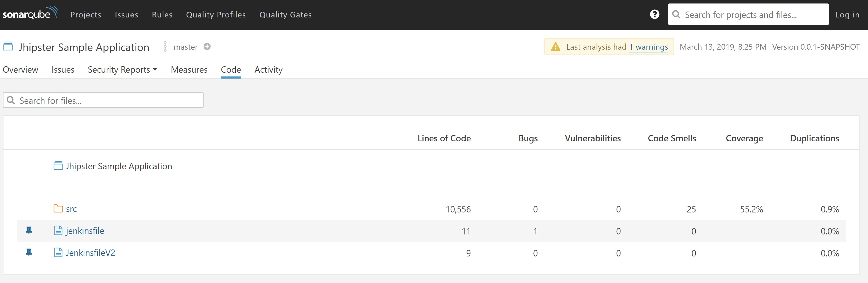
Task: Click the pin icon beside JenkinsfileV2
Action: [29, 253]
